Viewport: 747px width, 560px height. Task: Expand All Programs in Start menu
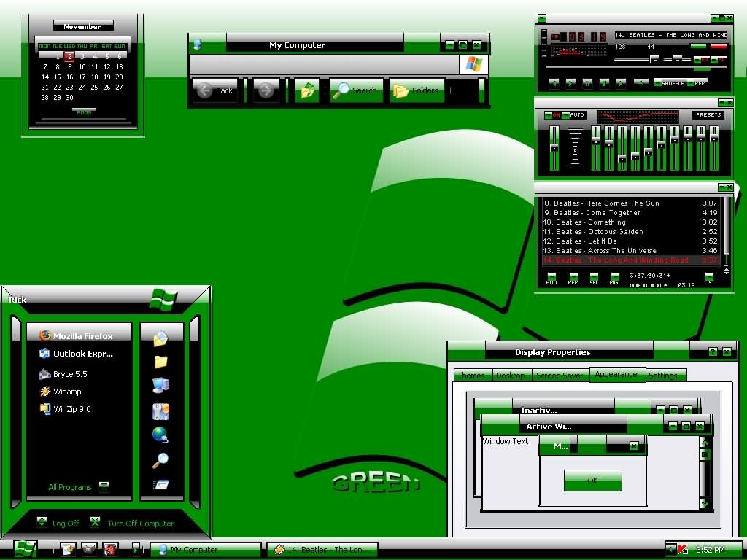79,486
